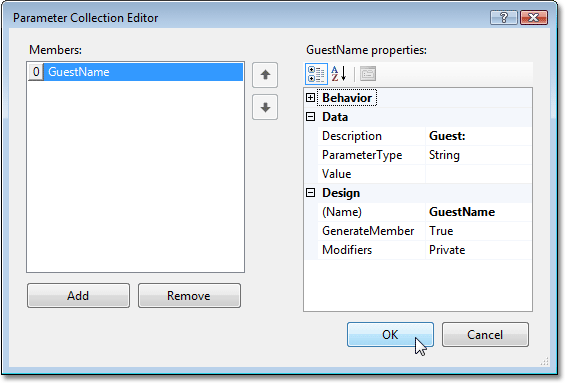565x383 pixels.
Task: Confirm changes with OK
Action: click(x=390, y=334)
